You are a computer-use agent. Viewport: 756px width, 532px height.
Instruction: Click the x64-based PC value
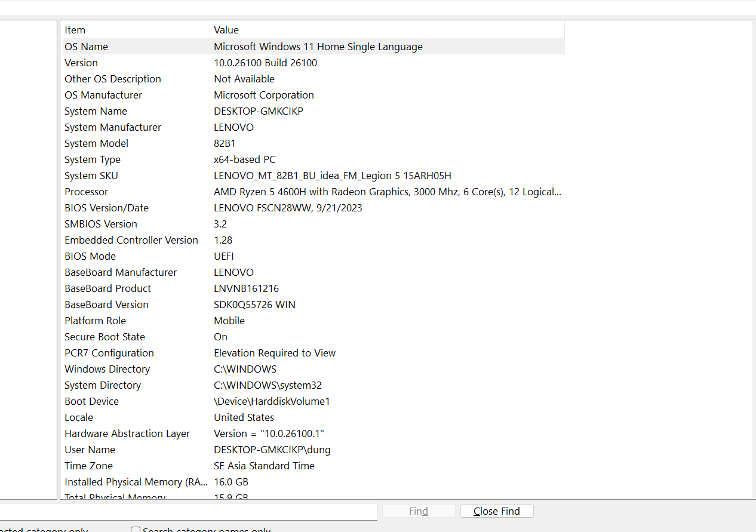[x=245, y=159]
